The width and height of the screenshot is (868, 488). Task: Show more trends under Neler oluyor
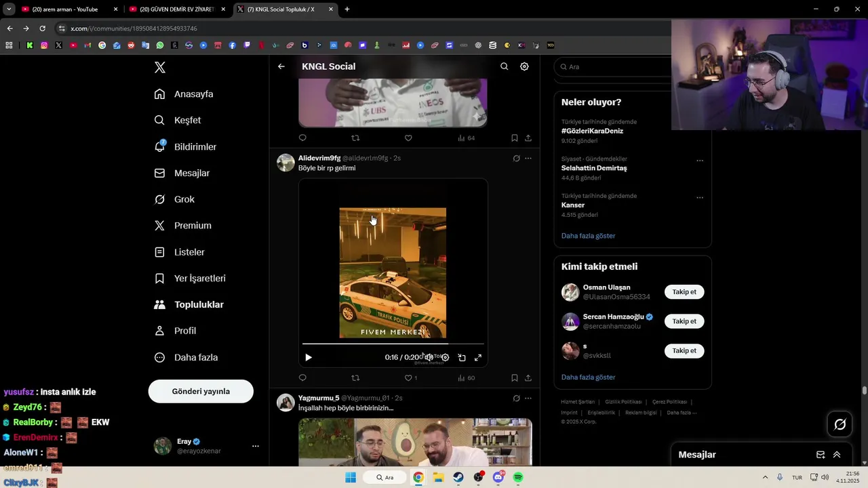(x=589, y=236)
